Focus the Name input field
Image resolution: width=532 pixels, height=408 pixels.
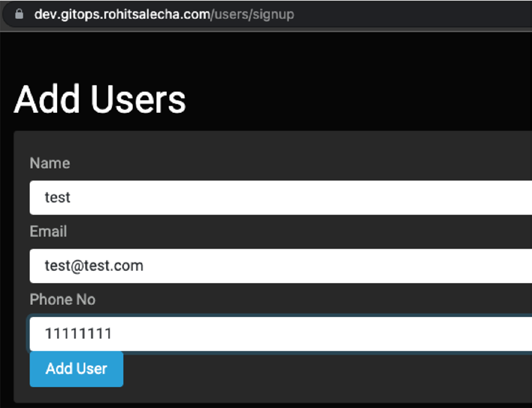(x=281, y=197)
